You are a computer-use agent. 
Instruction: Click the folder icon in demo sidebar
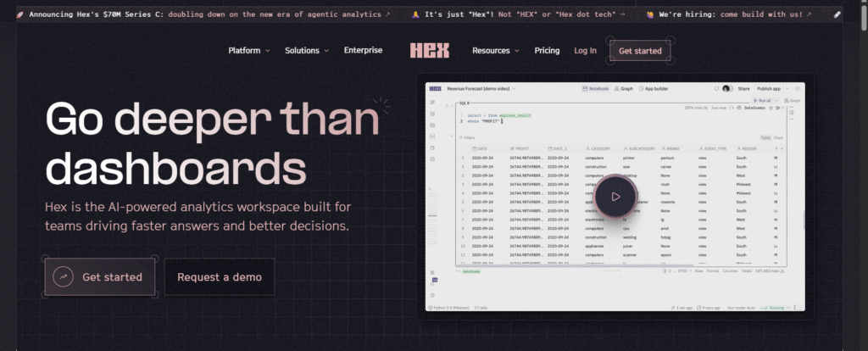[x=432, y=125]
